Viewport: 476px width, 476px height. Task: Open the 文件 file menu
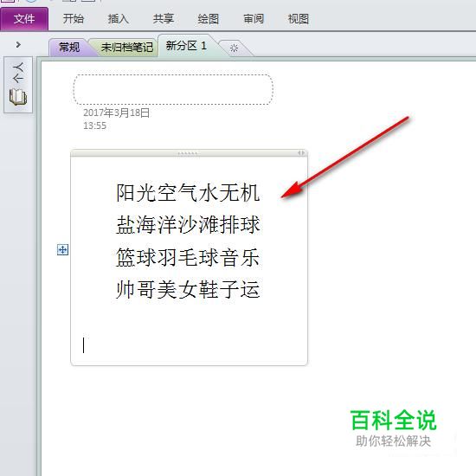[24, 19]
